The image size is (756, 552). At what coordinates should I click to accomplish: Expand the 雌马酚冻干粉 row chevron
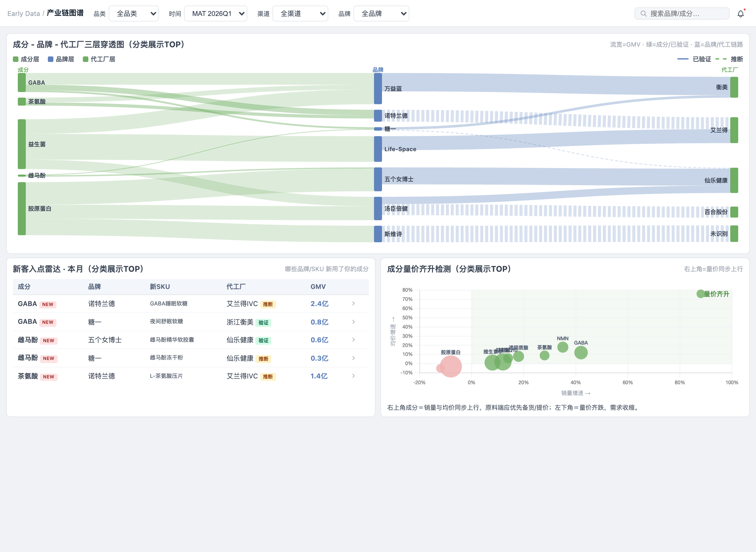pyautogui.click(x=353, y=358)
